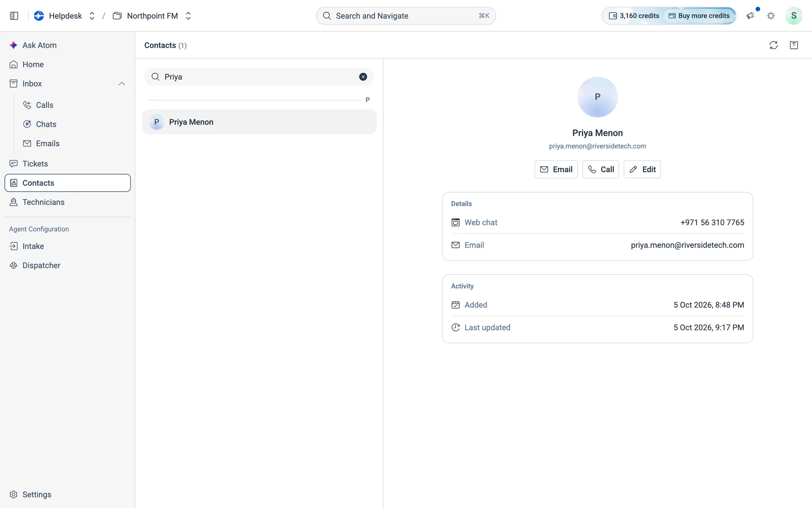Viewport: 812px width, 508px height.
Task: Open the announcements megaphone icon
Action: [750, 16]
